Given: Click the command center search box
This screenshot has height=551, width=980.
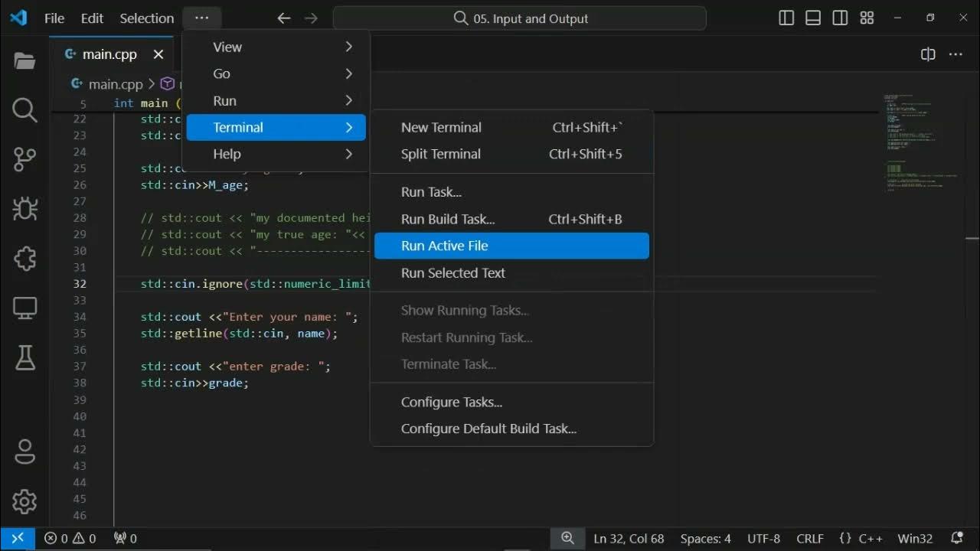Looking at the screenshot, I should click(519, 18).
